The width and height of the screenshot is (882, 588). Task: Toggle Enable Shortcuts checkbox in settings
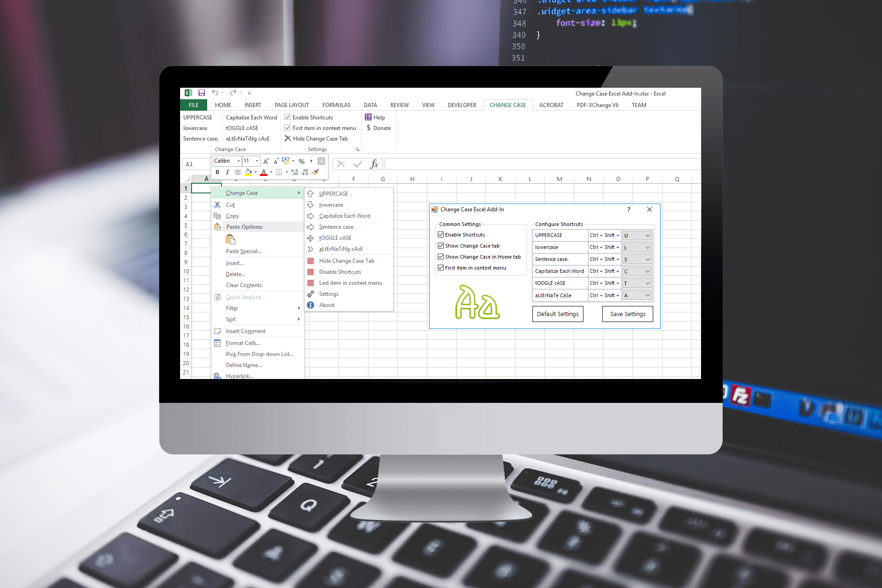click(441, 234)
